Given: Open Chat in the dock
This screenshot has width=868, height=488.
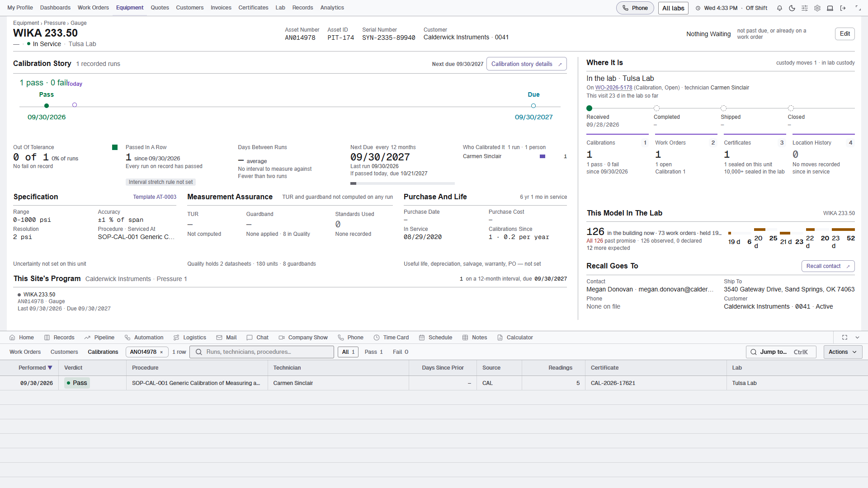Looking at the screenshot, I should point(258,338).
